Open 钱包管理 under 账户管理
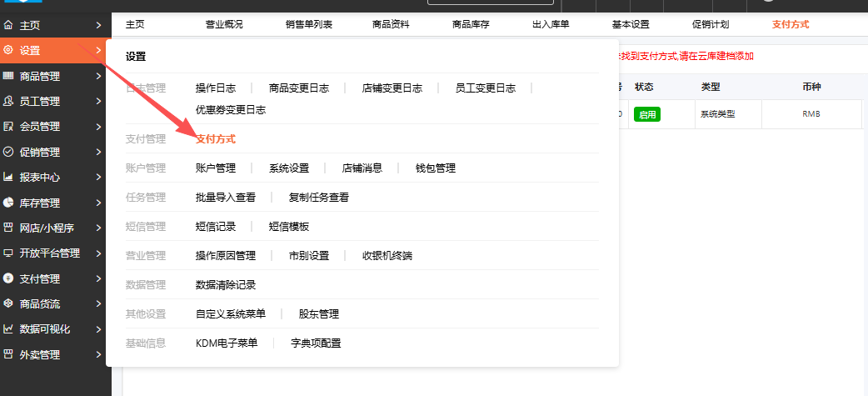The image size is (868, 396). [x=436, y=168]
